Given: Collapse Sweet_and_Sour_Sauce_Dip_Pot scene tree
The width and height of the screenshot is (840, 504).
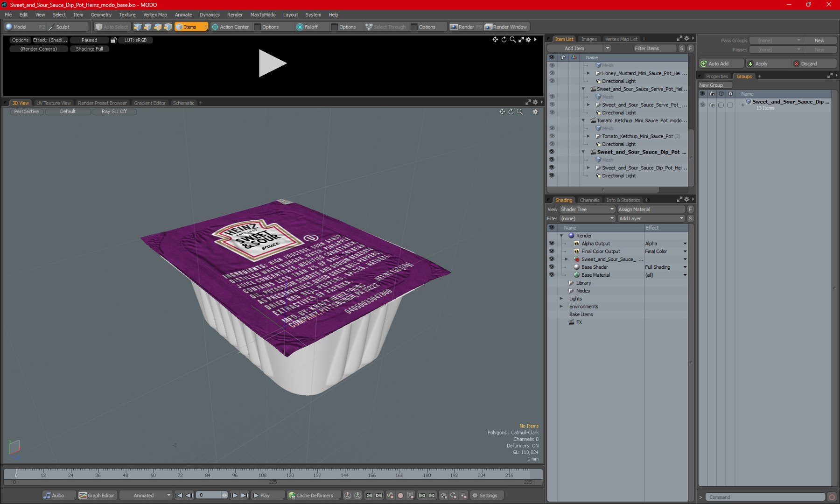Looking at the screenshot, I should pyautogui.click(x=583, y=152).
